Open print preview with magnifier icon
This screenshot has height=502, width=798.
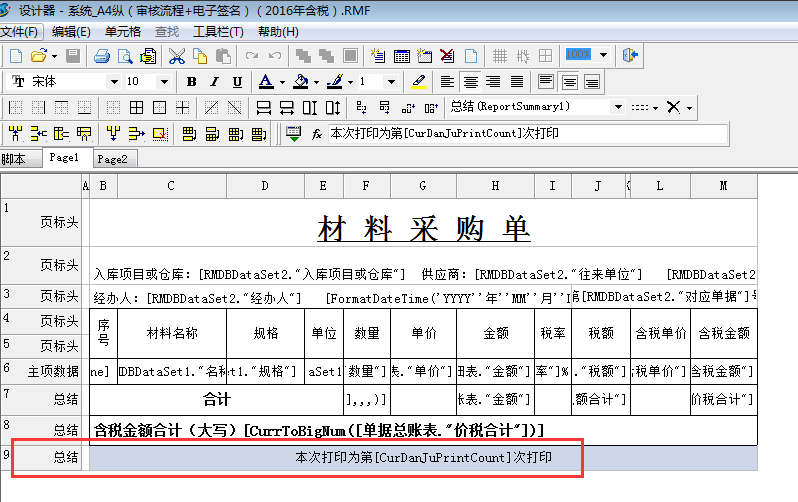123,56
